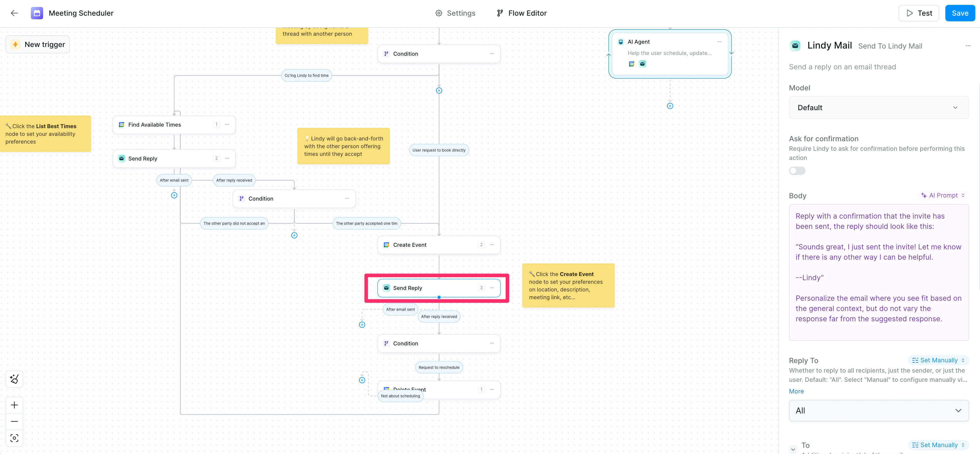Zoom in with the plus icon
Viewport: 980px width, 454px height.
click(14, 405)
